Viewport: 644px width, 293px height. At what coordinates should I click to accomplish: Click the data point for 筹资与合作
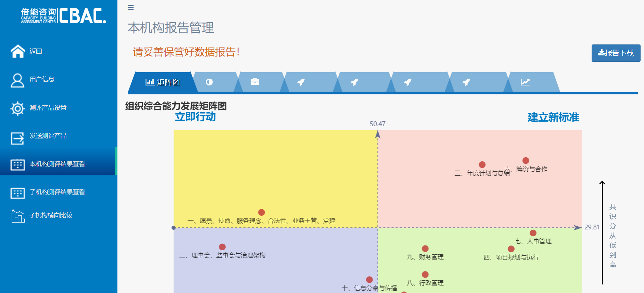click(x=526, y=161)
